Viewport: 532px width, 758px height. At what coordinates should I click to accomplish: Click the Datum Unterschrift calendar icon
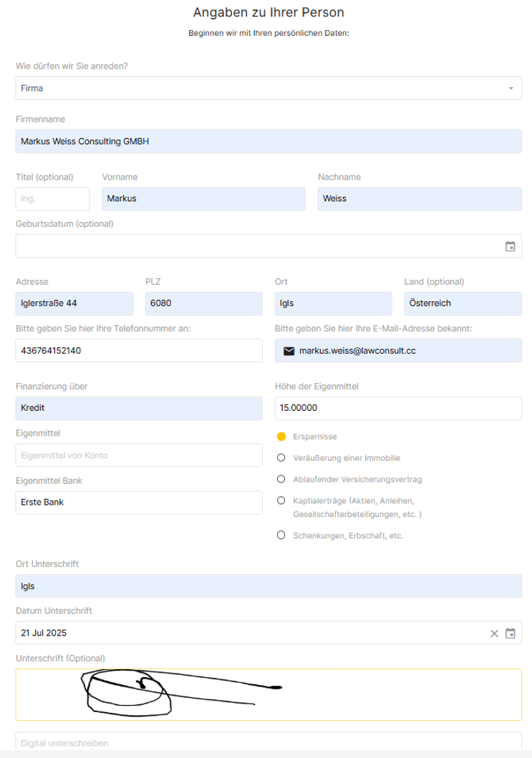tap(511, 633)
